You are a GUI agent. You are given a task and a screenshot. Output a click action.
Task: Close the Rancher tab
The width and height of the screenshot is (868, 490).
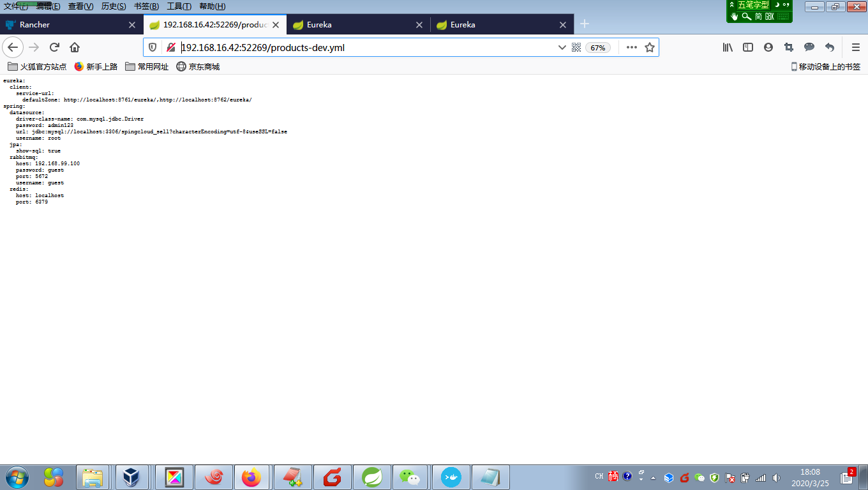pyautogui.click(x=132, y=25)
